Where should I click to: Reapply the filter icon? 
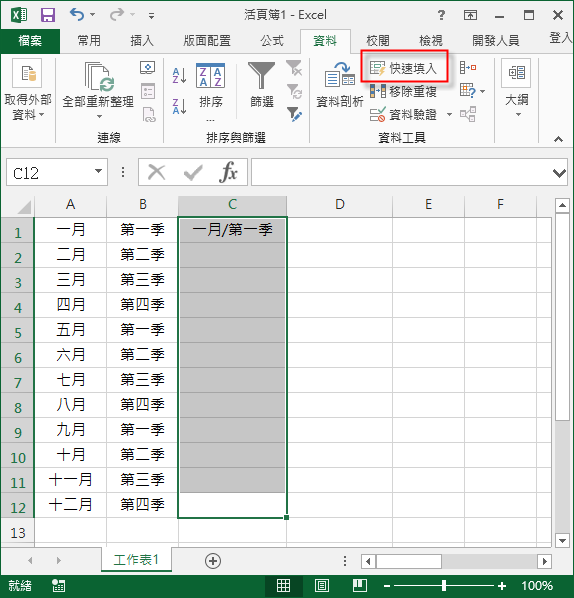point(294,92)
